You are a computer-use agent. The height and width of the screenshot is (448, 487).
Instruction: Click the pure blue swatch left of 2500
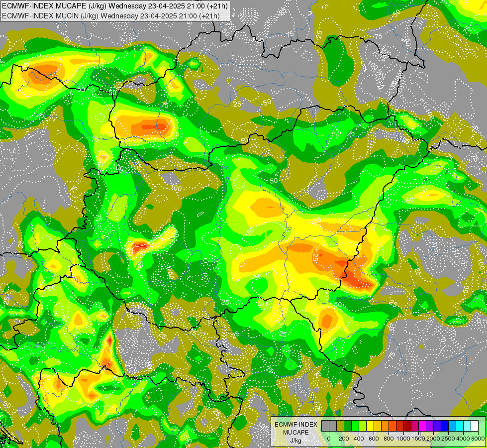click(445, 426)
